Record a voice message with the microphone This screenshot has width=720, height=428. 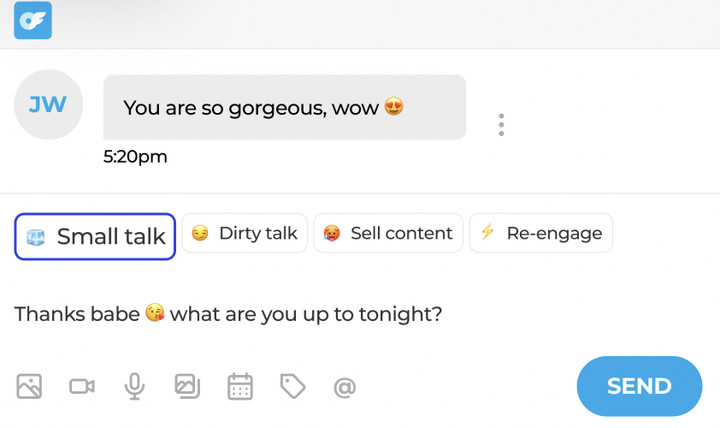click(134, 386)
